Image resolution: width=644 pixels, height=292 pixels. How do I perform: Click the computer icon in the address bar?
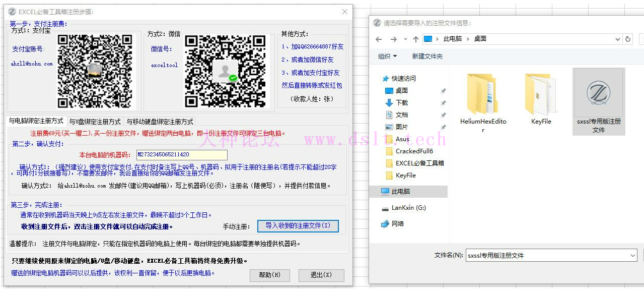(x=428, y=39)
